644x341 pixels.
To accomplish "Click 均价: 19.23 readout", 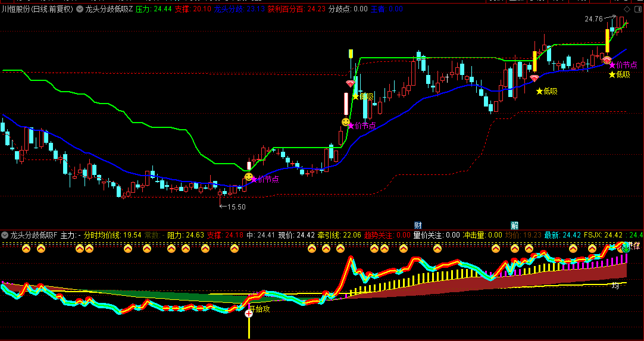I will point(523,236).
